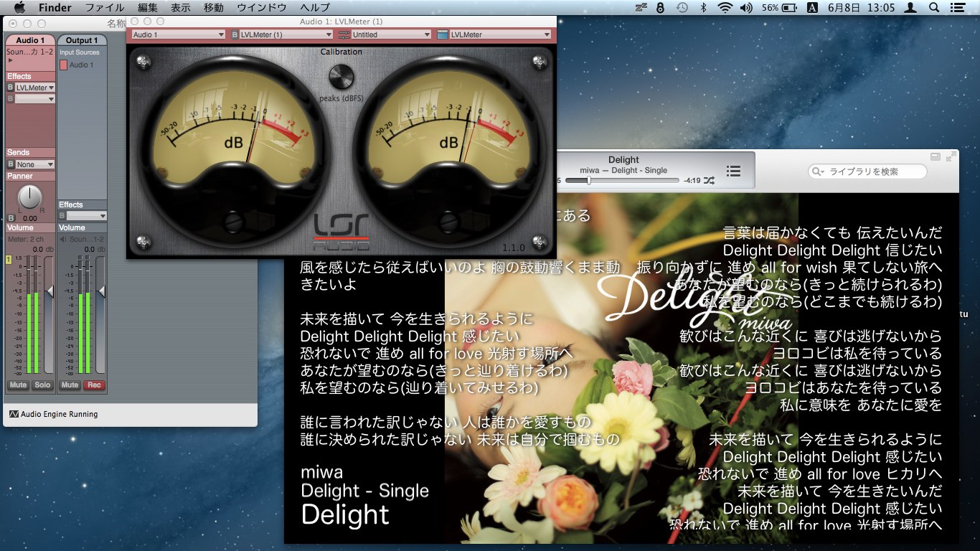Open the ウインドウ menu
Viewport: 980px width, 551px height.
click(262, 8)
